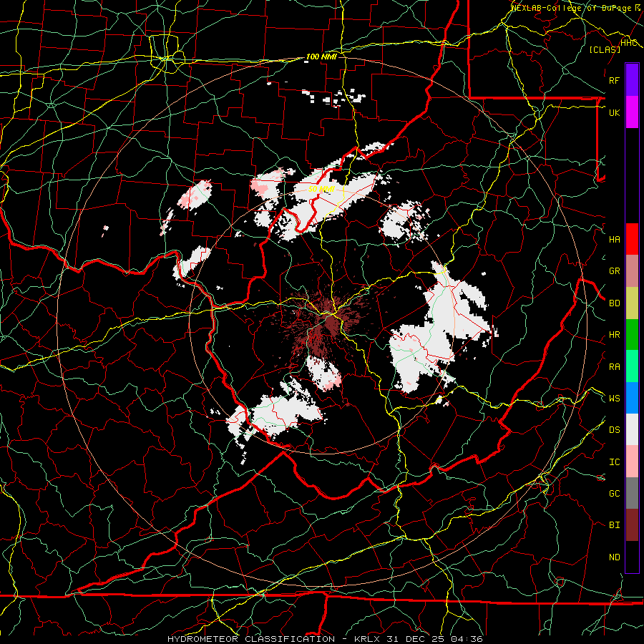Click the HYDROMETEOR CLASSIFICATION caption text
Screen dimensions: 644x644
251,639
